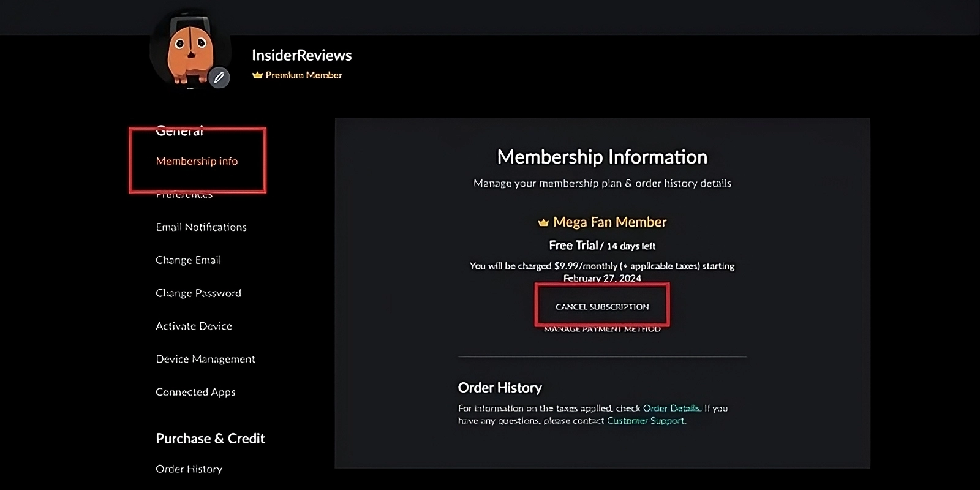The width and height of the screenshot is (980, 490).
Task: Open the profile avatar picture
Action: pyautogui.click(x=190, y=50)
